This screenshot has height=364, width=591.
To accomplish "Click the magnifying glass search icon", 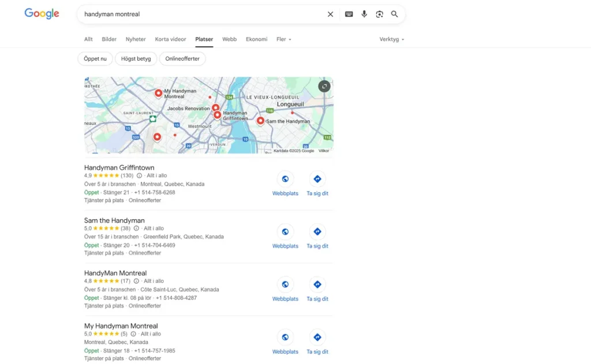I will [395, 14].
